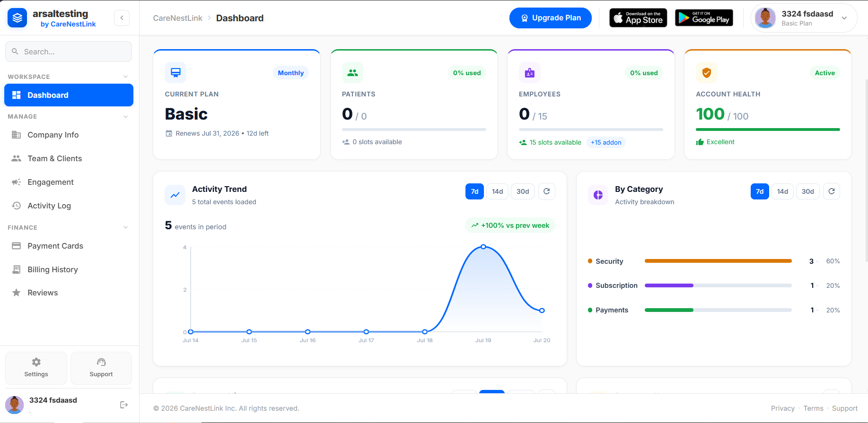Open the Privacy footer link
868x423 pixels.
pos(783,408)
